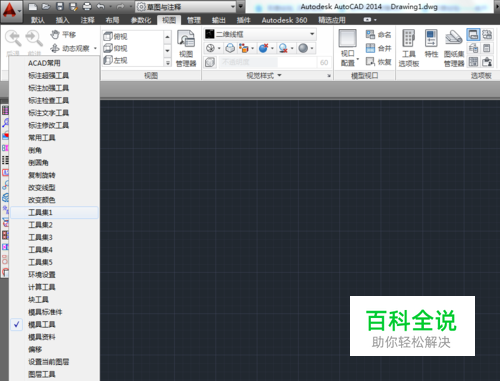Click the Redo arrow icon

click(120, 6)
